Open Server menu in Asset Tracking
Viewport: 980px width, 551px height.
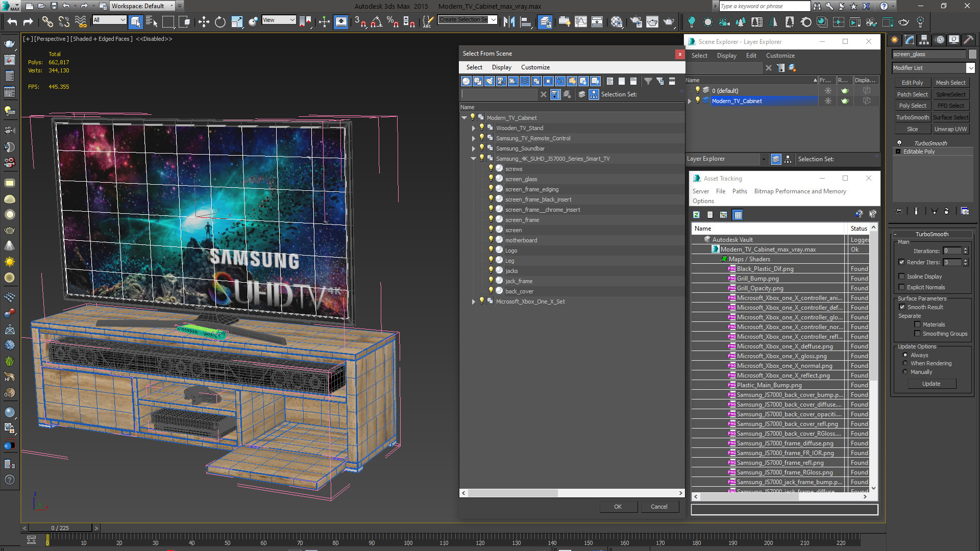pos(700,191)
